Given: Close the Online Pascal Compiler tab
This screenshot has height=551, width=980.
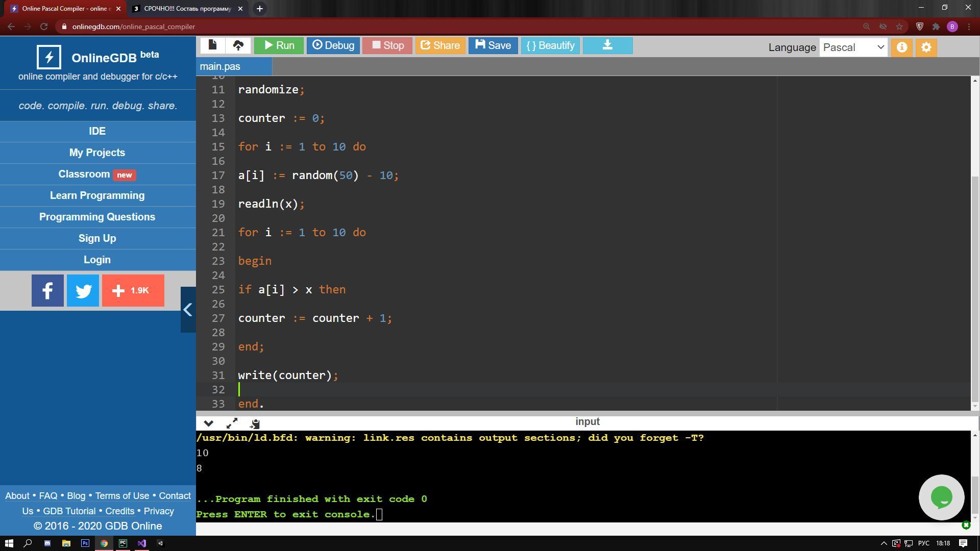Looking at the screenshot, I should (x=118, y=9).
